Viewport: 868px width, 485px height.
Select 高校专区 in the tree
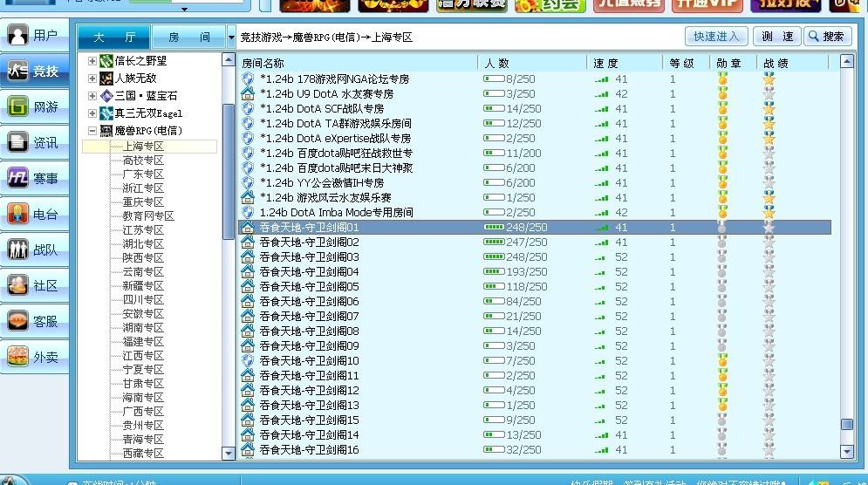[x=143, y=161]
